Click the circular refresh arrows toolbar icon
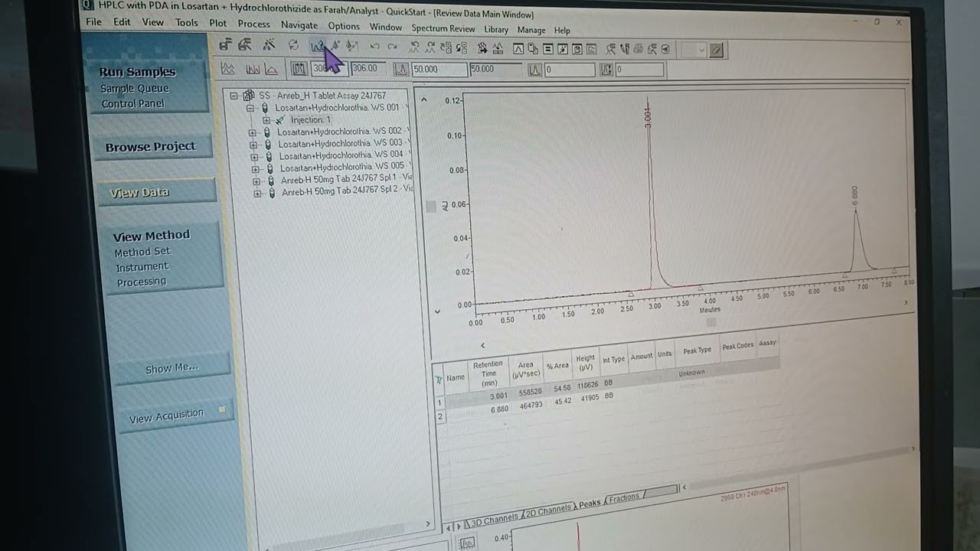The width and height of the screenshot is (980, 551). [293, 45]
